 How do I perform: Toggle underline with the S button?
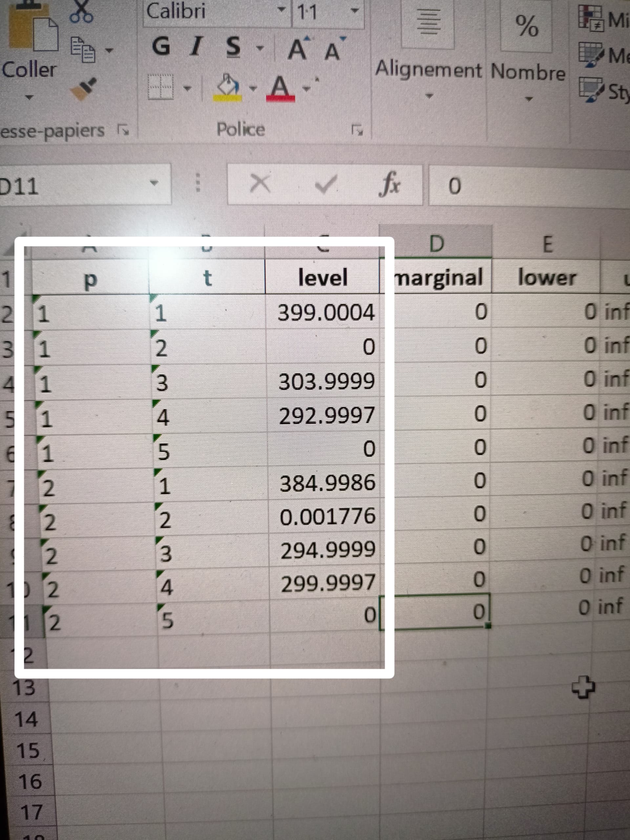233,47
